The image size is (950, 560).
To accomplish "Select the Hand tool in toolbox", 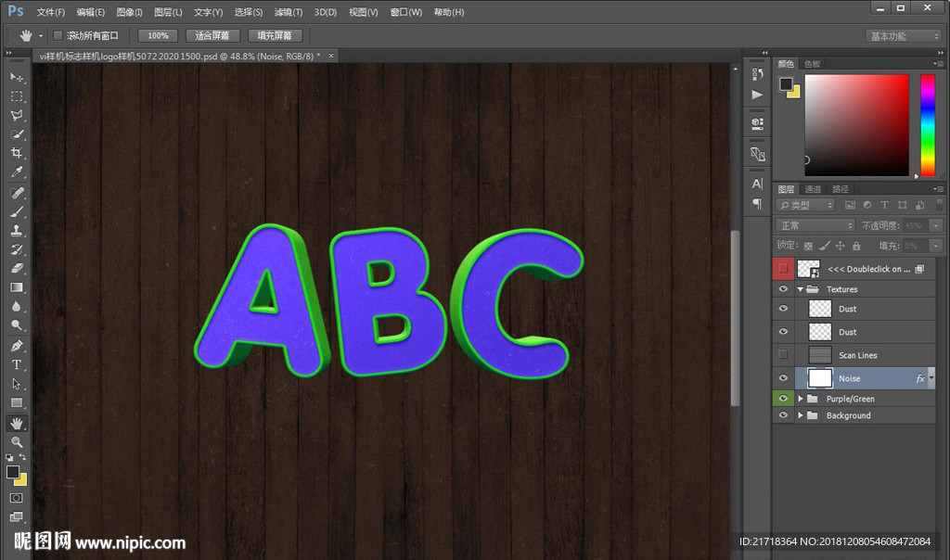I will (x=17, y=423).
